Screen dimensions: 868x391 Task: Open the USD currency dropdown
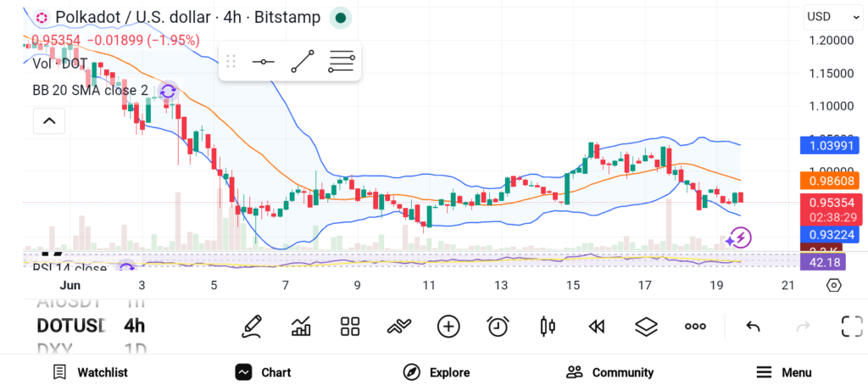[x=834, y=17]
